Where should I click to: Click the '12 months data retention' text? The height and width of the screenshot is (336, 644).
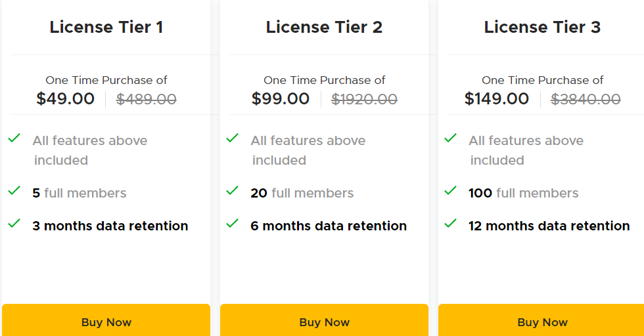549,226
